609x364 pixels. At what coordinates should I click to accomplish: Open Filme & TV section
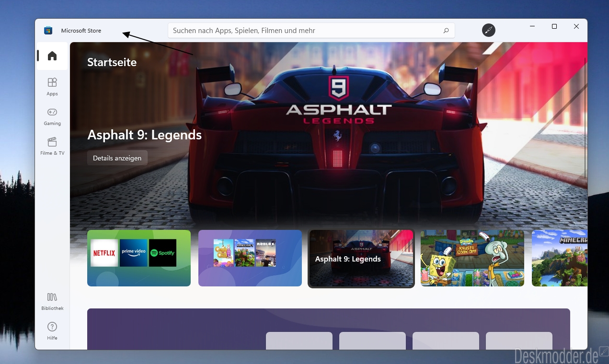tap(52, 146)
